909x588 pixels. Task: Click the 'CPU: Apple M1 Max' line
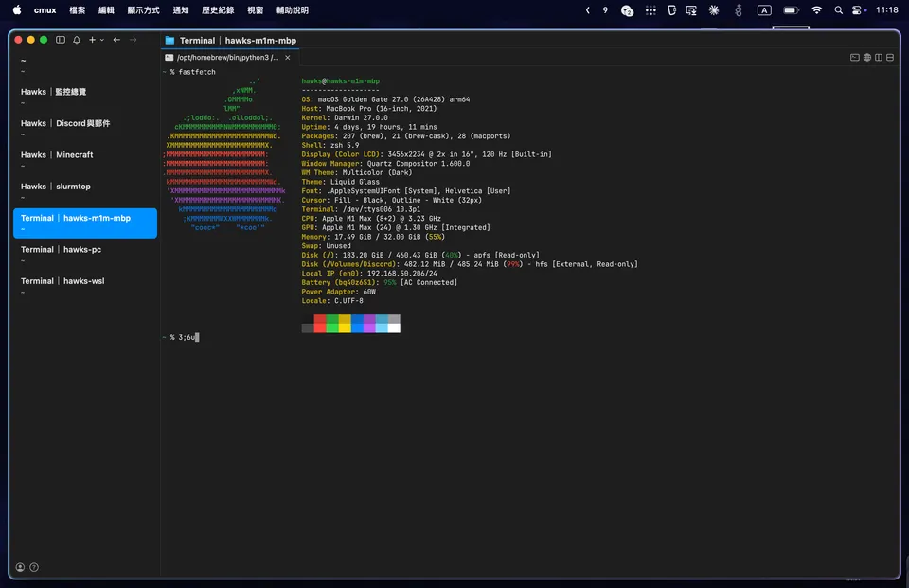coord(371,219)
